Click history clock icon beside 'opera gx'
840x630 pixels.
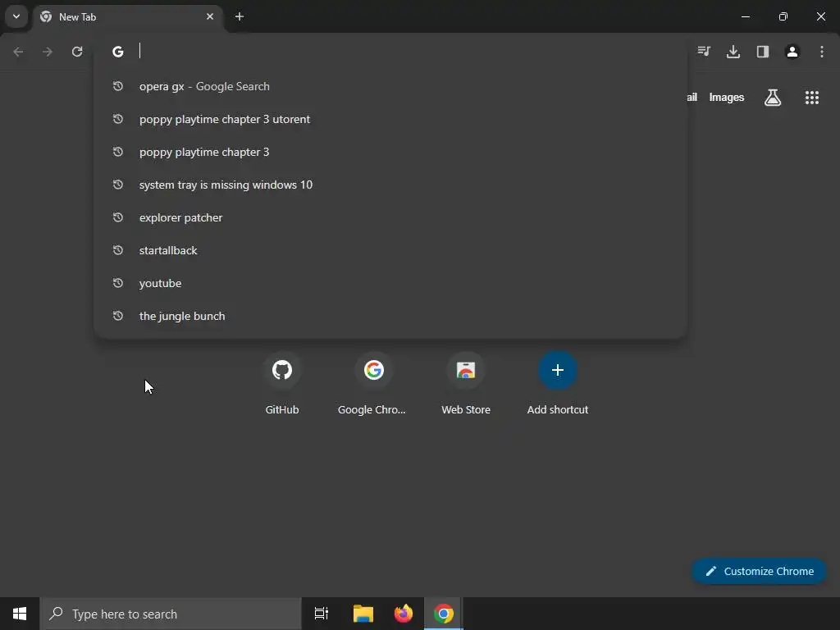(118, 86)
